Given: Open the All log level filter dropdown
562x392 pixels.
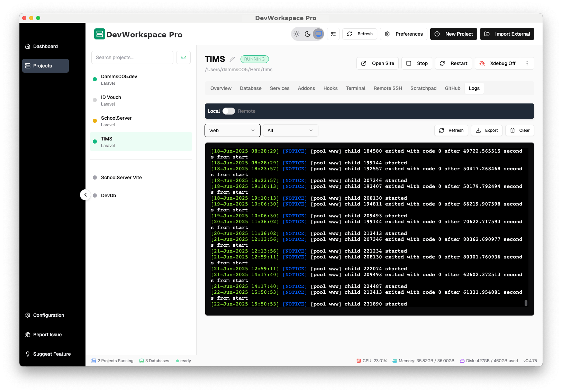Looking at the screenshot, I should 290,130.
